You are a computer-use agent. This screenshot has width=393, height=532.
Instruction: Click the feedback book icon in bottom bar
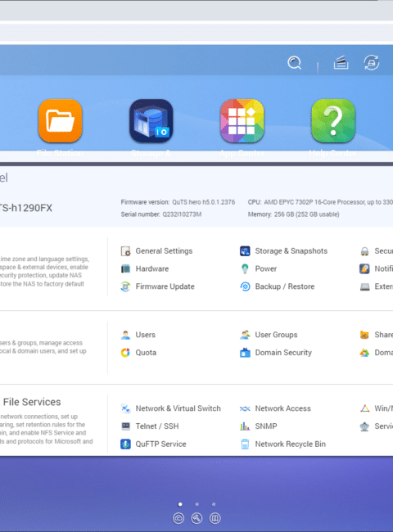[x=215, y=518]
